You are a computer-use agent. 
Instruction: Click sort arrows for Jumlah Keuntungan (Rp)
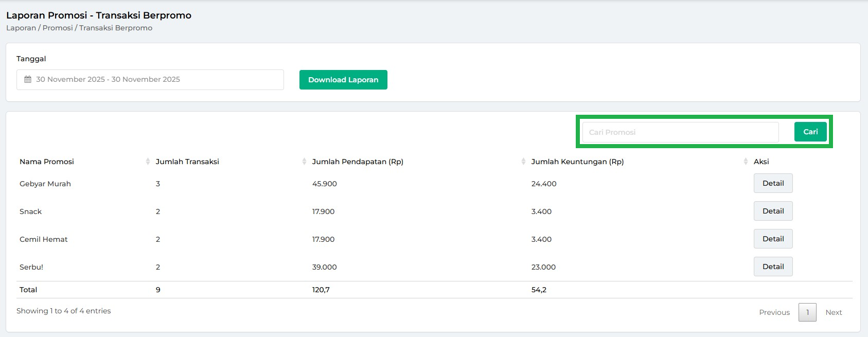(746, 162)
